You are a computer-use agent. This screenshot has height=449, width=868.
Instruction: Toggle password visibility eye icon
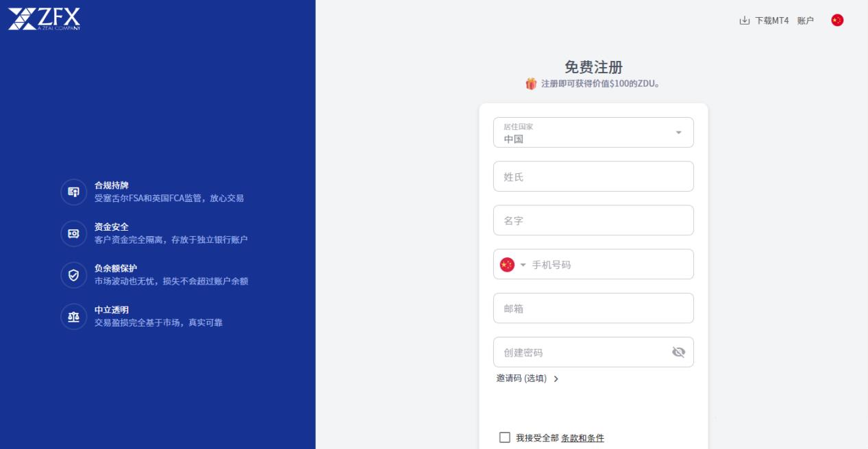[678, 352]
